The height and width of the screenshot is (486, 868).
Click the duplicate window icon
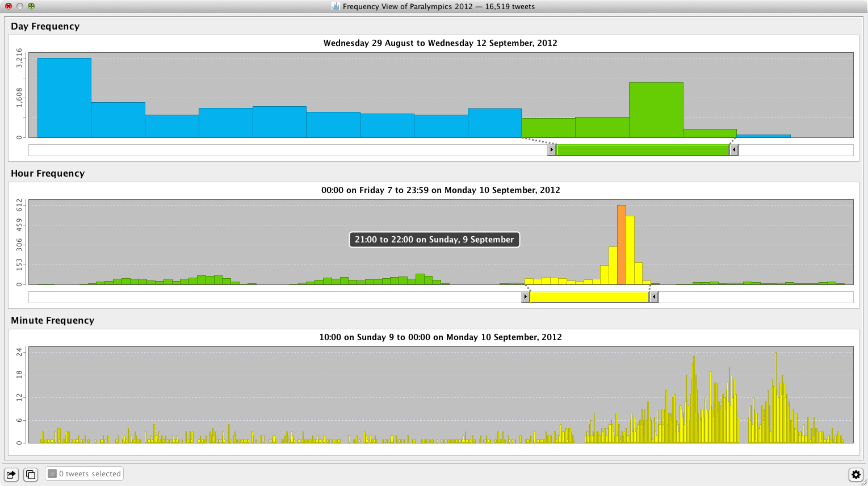tap(31, 475)
